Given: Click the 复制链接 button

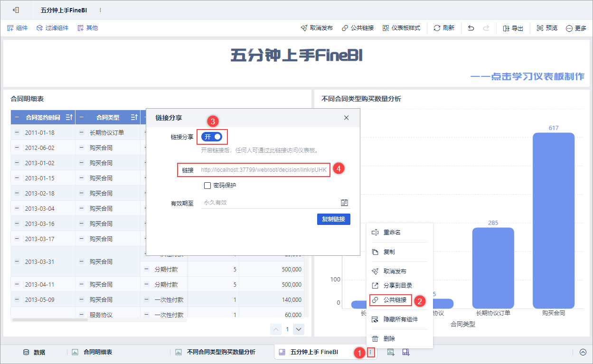Looking at the screenshot, I should (334, 219).
